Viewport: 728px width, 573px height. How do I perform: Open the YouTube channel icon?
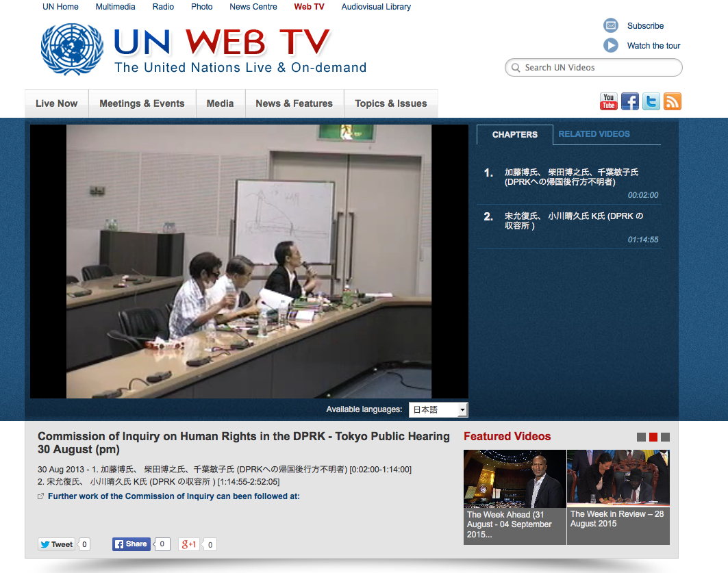click(x=608, y=101)
